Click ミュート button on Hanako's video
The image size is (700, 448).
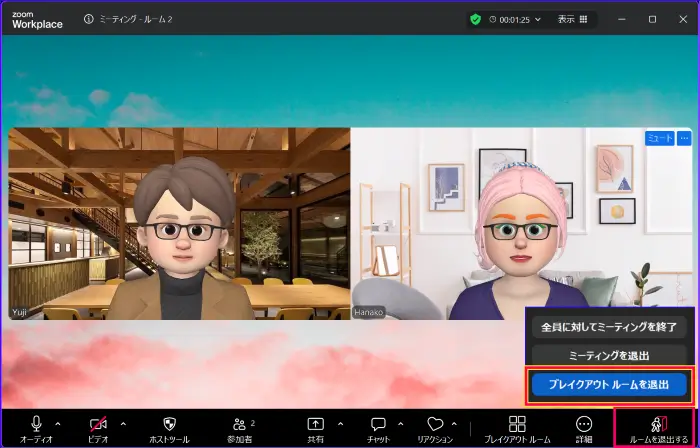659,139
